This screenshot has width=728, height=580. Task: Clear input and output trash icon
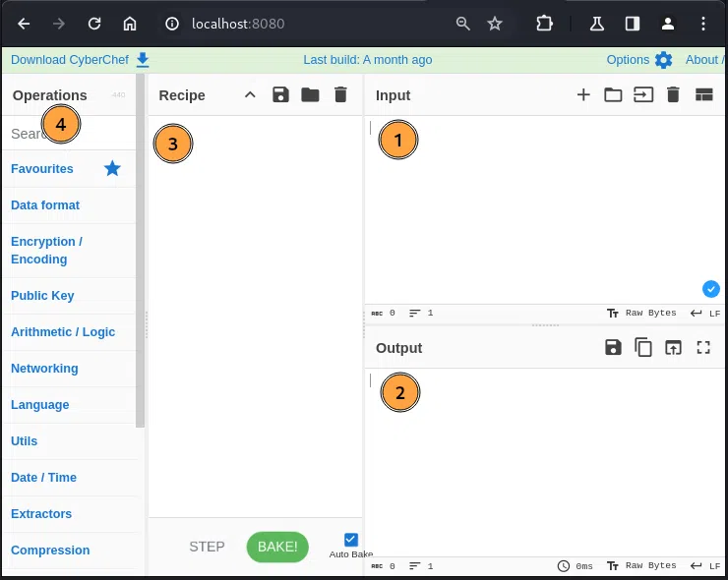coord(673,94)
